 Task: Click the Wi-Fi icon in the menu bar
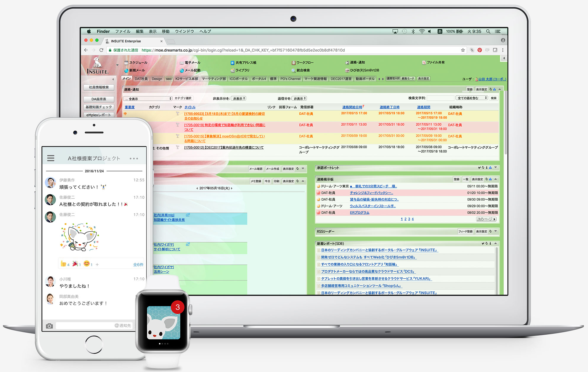tap(422, 31)
